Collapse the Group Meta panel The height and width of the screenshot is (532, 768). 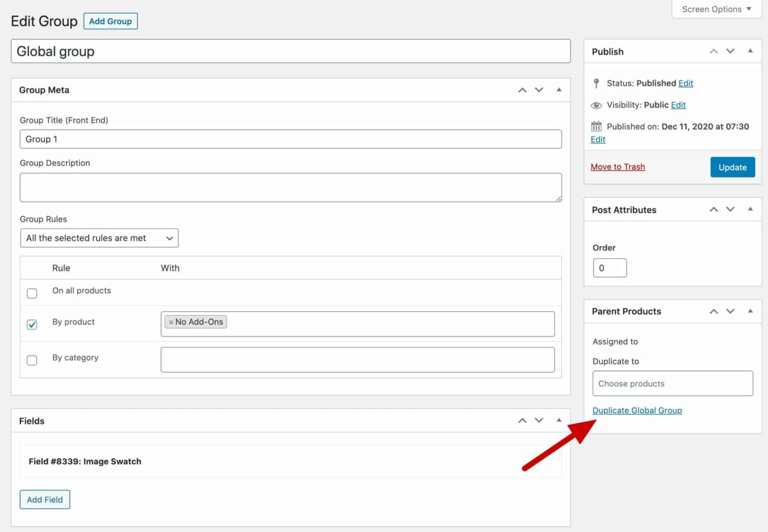558,90
